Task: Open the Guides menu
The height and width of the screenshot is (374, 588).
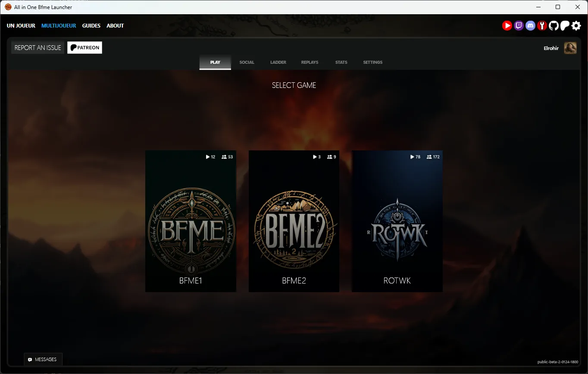Action: [91, 26]
